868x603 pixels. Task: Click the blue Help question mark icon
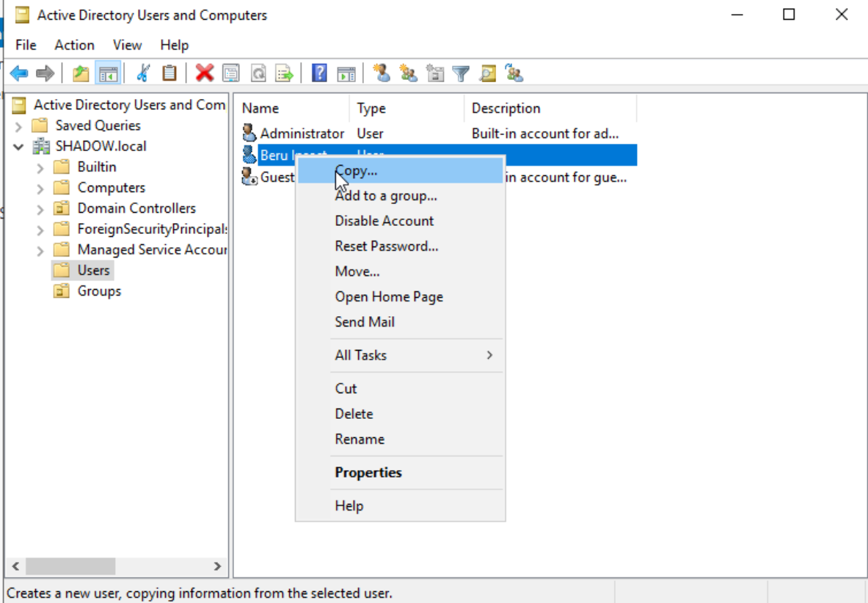319,73
